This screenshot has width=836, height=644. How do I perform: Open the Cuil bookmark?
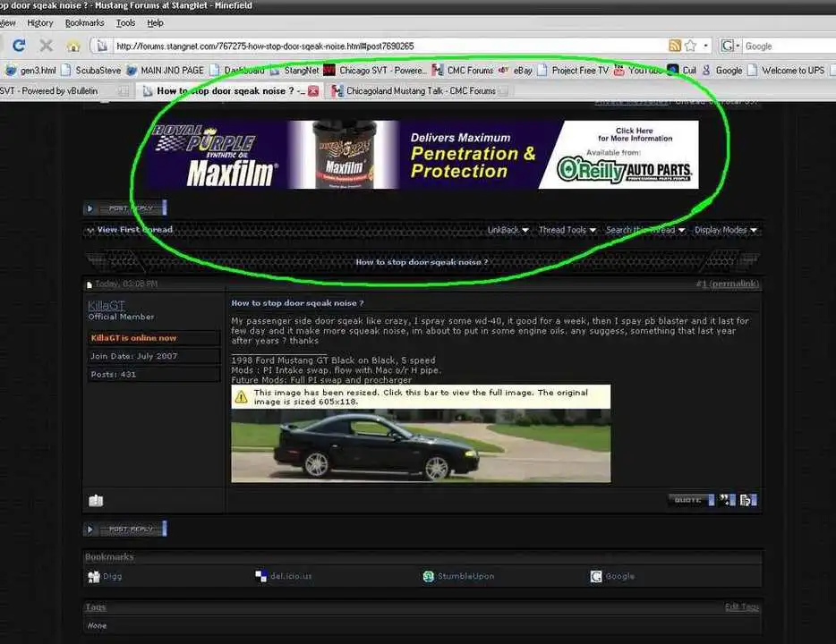coord(682,71)
